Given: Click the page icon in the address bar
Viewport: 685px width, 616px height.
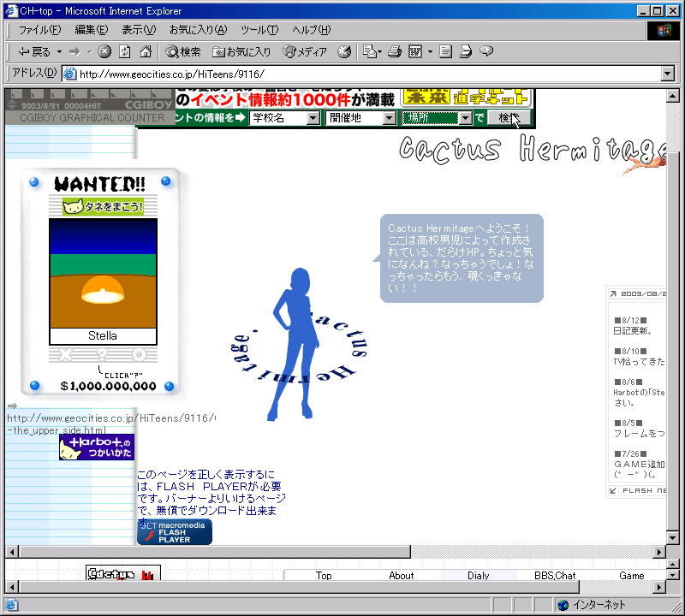Looking at the screenshot, I should click(70, 74).
